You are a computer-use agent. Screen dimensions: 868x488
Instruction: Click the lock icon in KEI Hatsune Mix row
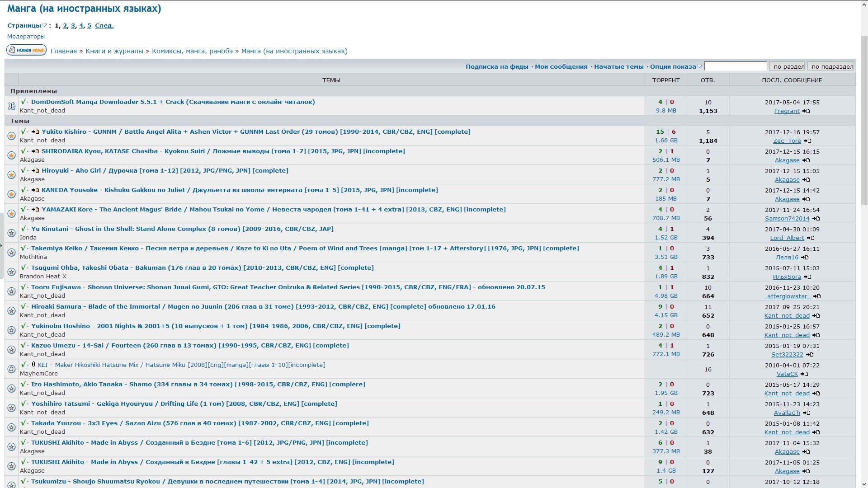click(x=33, y=364)
